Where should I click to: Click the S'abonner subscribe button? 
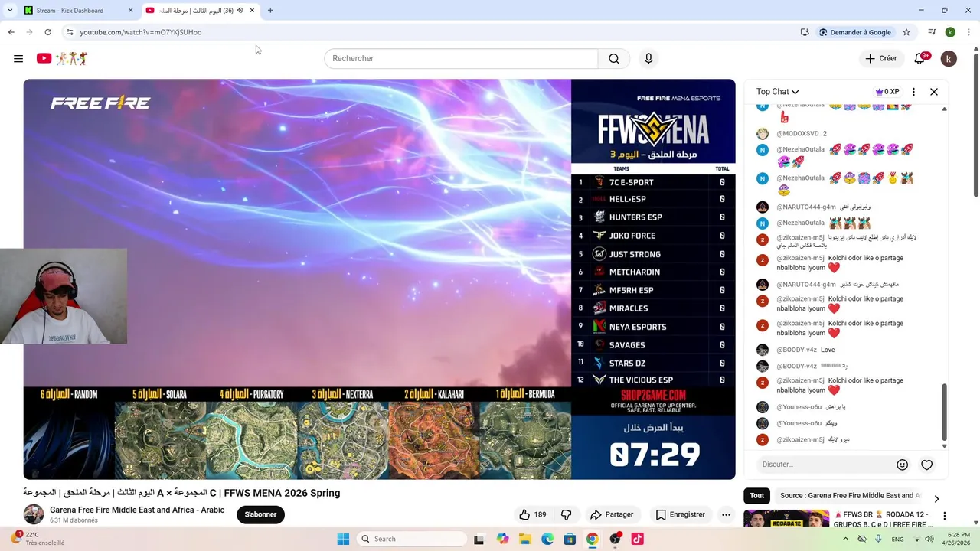tap(260, 514)
